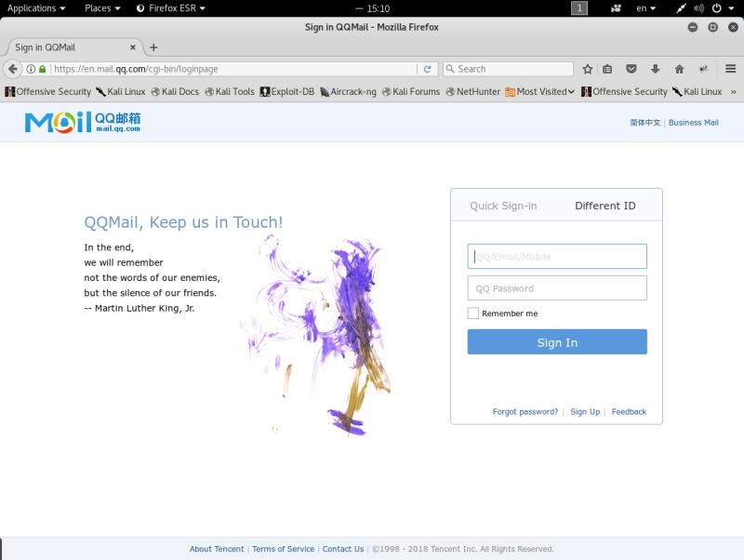744x560 pixels.
Task: Open the Applications menu
Action: (x=36, y=8)
